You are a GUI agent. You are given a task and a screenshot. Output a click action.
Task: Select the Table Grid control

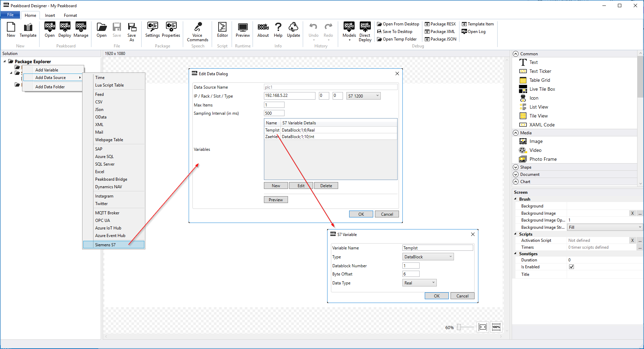[x=540, y=80]
